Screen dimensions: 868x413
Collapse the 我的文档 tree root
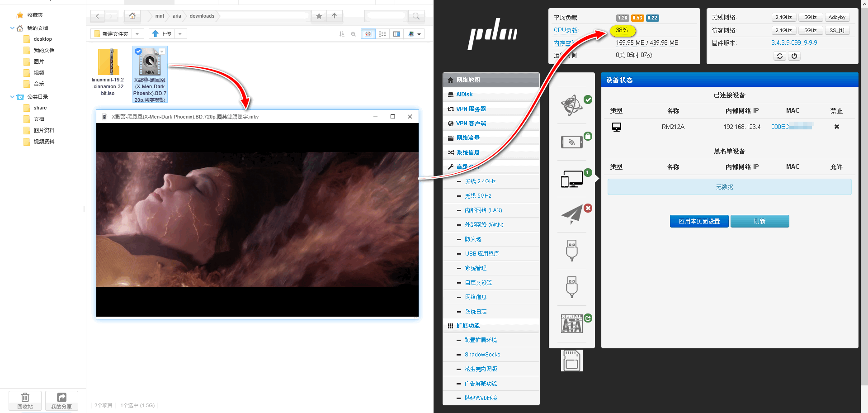tap(12, 28)
